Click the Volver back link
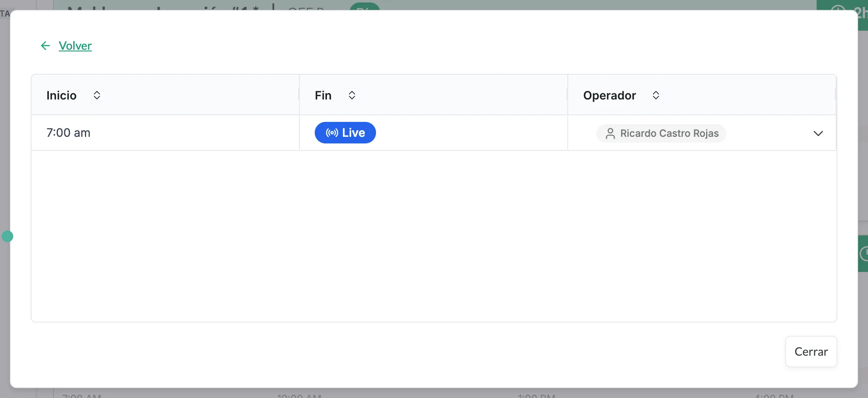 coord(75,46)
